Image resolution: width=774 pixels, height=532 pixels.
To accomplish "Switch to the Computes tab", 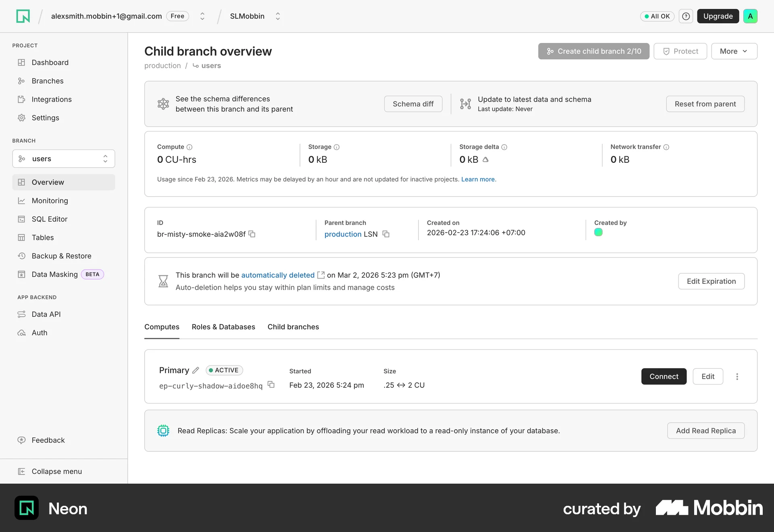I will 162,327.
